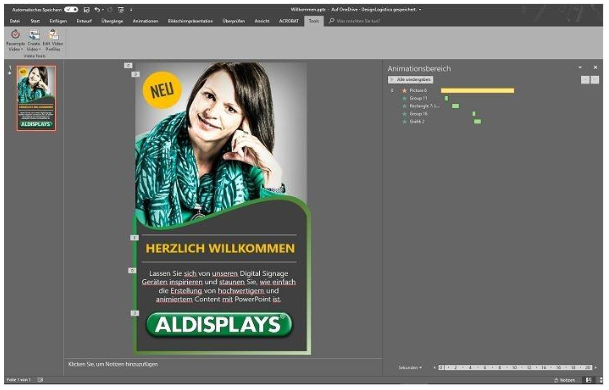Open the Überprüfen tab
This screenshot has width=609, height=390.
[234, 21]
